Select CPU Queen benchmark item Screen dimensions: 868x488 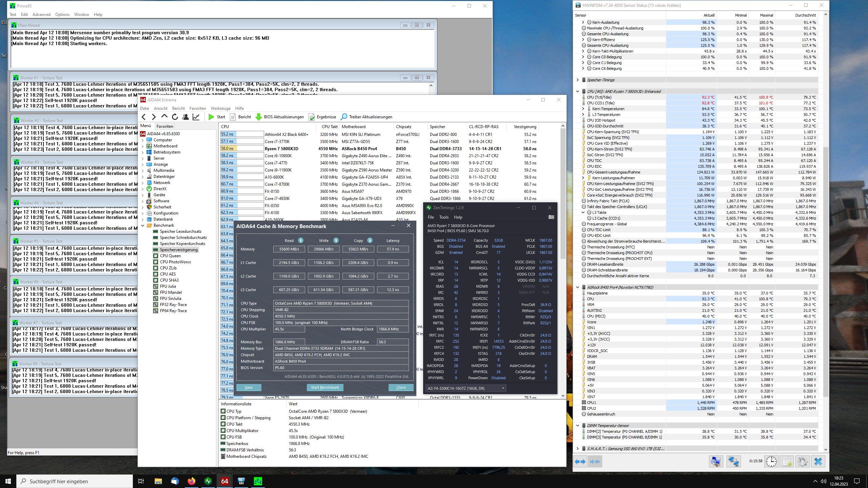click(170, 256)
